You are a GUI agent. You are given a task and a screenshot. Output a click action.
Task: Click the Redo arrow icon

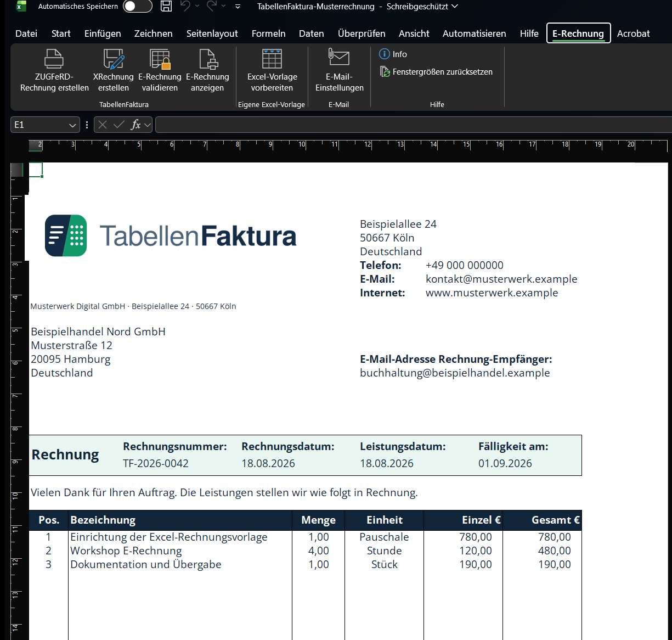(212, 6)
